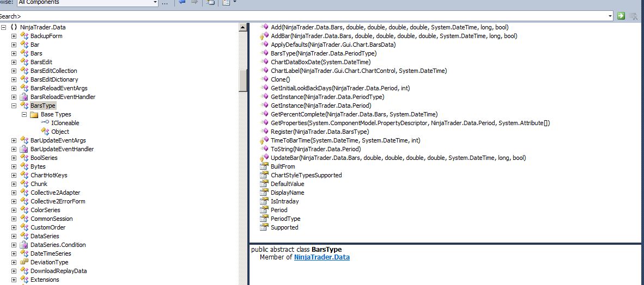
Task: Click the gray Forward navigation arrow
Action: [195, 3]
